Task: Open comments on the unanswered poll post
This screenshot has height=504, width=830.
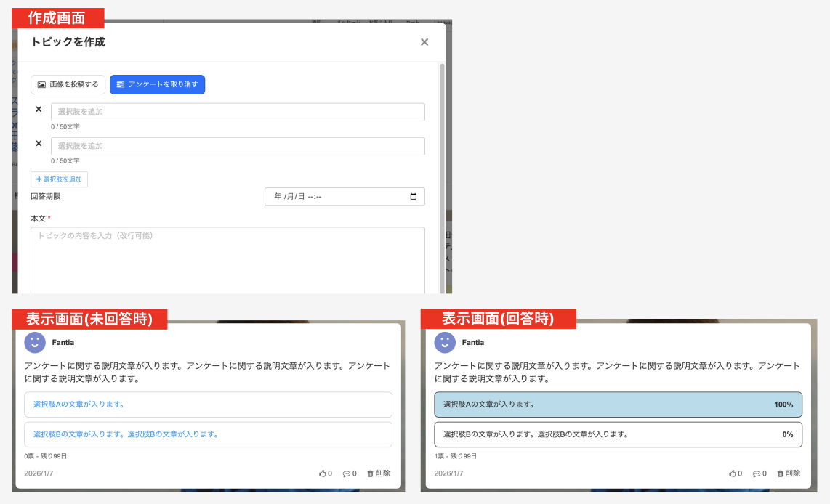Action: (350, 473)
